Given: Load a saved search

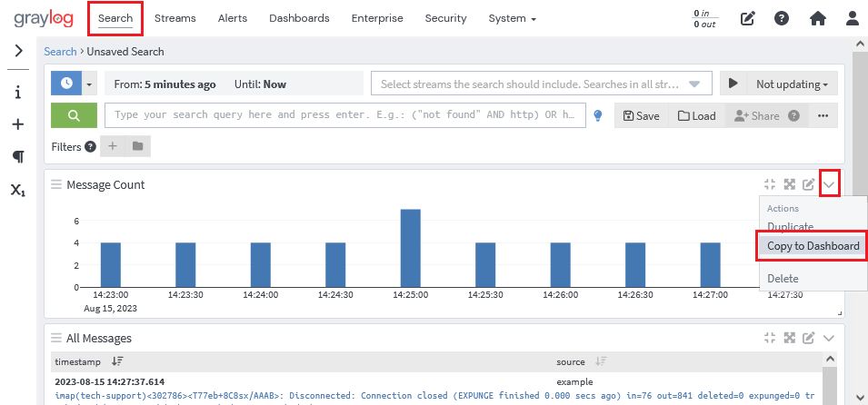Looking at the screenshot, I should (697, 115).
